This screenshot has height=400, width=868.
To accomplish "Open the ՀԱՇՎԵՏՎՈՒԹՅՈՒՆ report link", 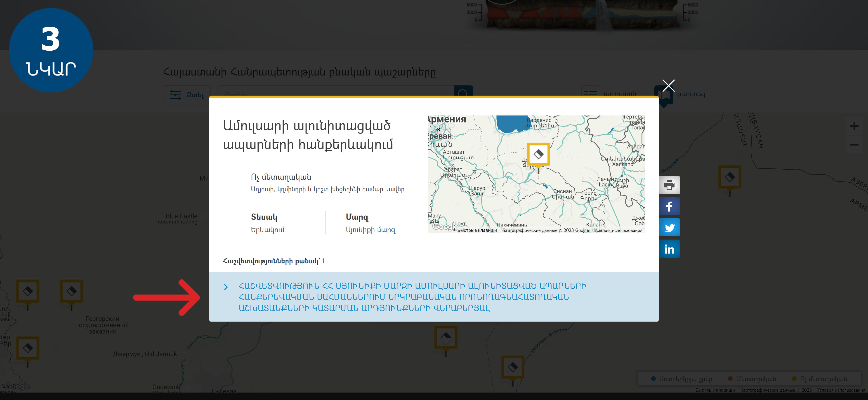I will [412, 297].
